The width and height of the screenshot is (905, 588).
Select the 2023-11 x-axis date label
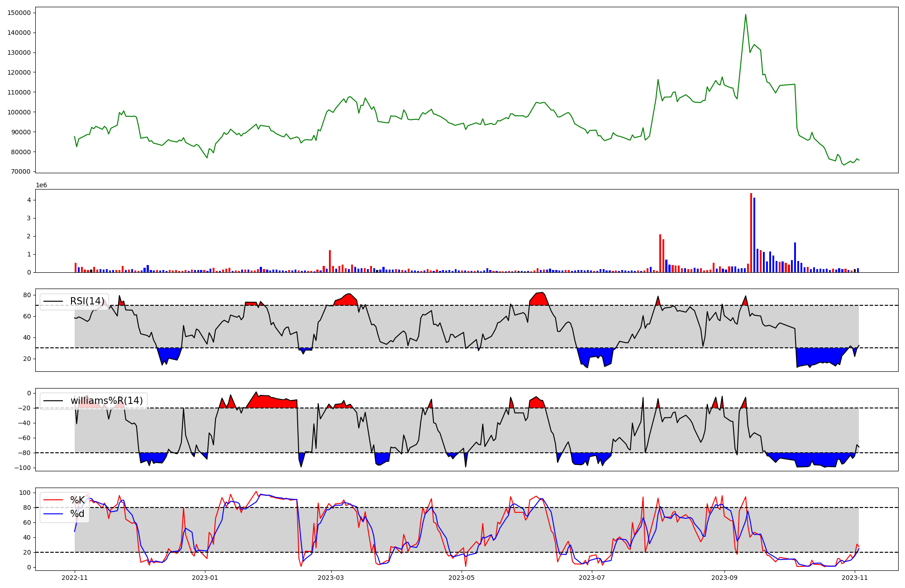(x=855, y=578)
